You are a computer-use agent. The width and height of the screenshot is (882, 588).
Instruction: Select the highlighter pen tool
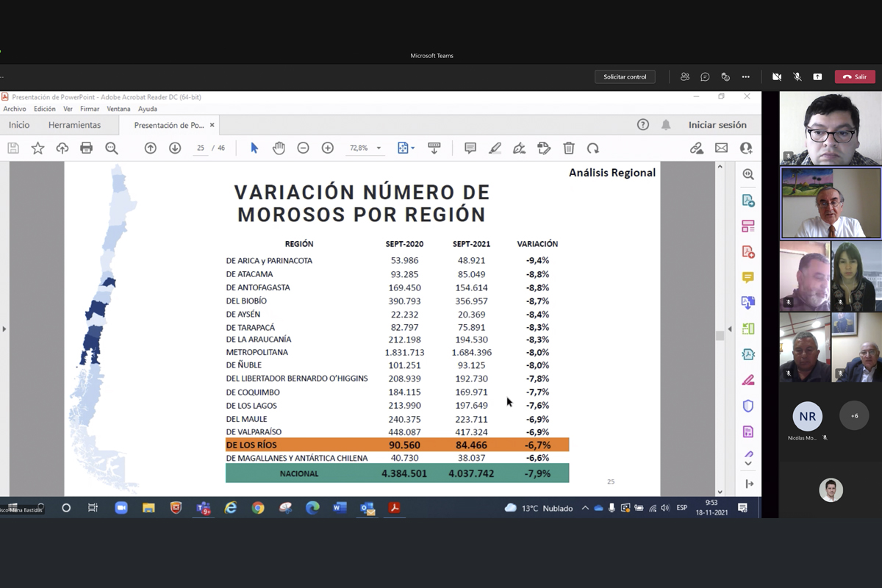495,148
